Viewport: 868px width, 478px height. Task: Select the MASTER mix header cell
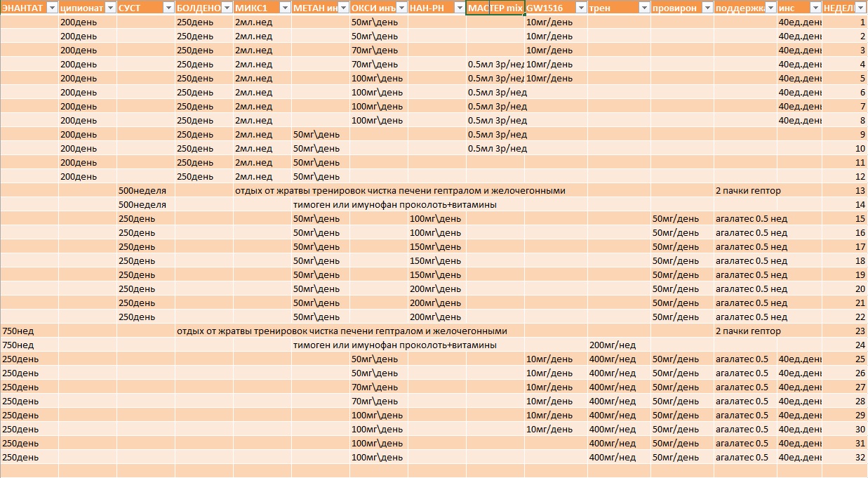point(495,8)
